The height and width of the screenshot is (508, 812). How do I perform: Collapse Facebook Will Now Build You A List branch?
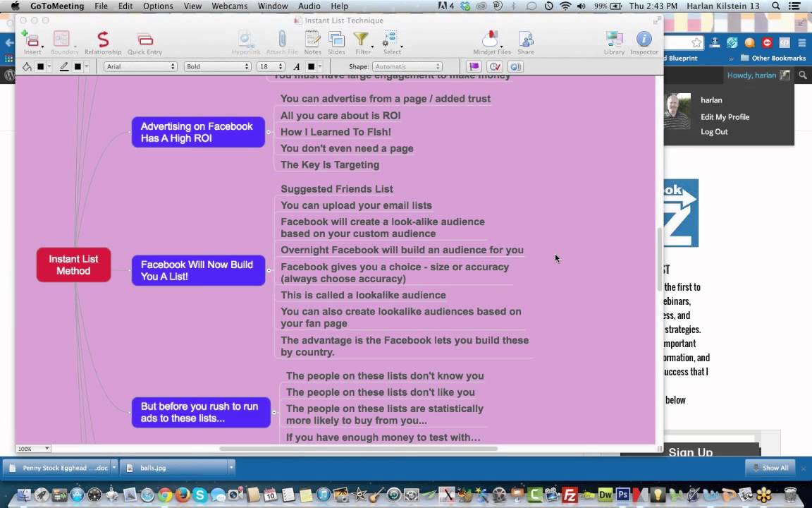(x=269, y=270)
